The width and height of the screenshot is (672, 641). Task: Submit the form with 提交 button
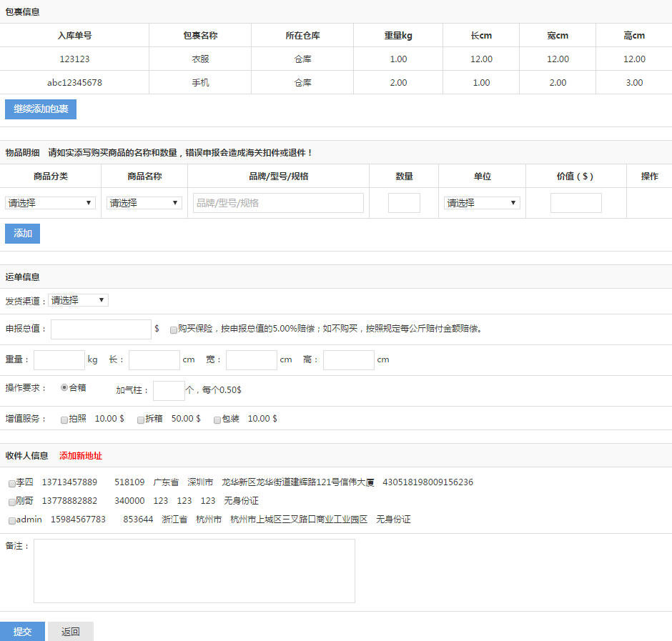click(22, 632)
